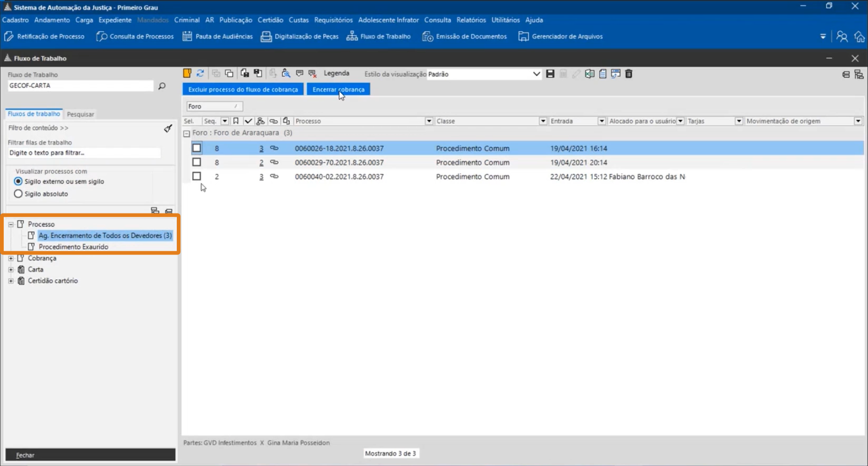This screenshot has width=868, height=466.
Task: Check the box for process 0060040-02.2021.8.26.0037
Action: pyautogui.click(x=196, y=176)
